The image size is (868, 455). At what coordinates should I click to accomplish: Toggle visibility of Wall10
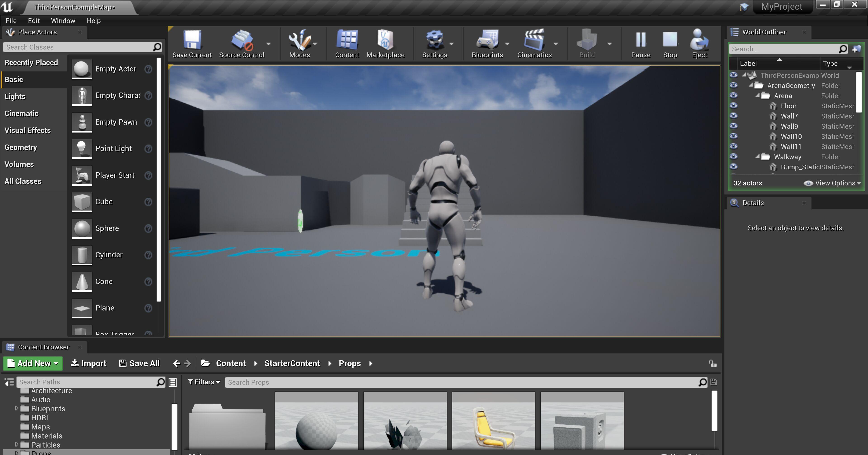[x=734, y=136]
